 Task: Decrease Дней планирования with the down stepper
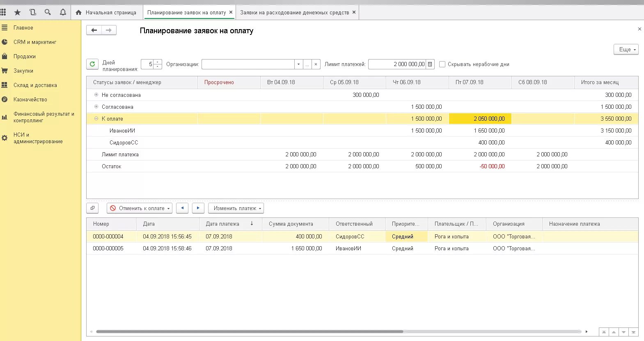pos(158,66)
